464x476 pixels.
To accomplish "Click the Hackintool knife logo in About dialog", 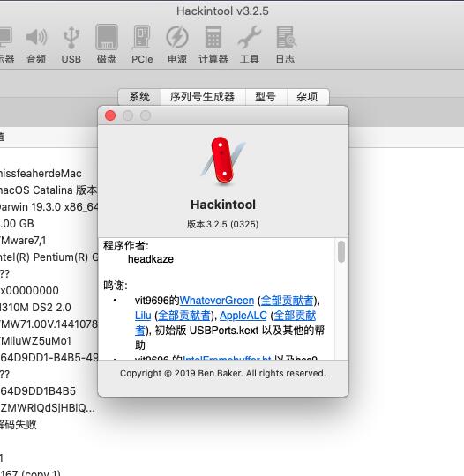I will pyautogui.click(x=223, y=161).
